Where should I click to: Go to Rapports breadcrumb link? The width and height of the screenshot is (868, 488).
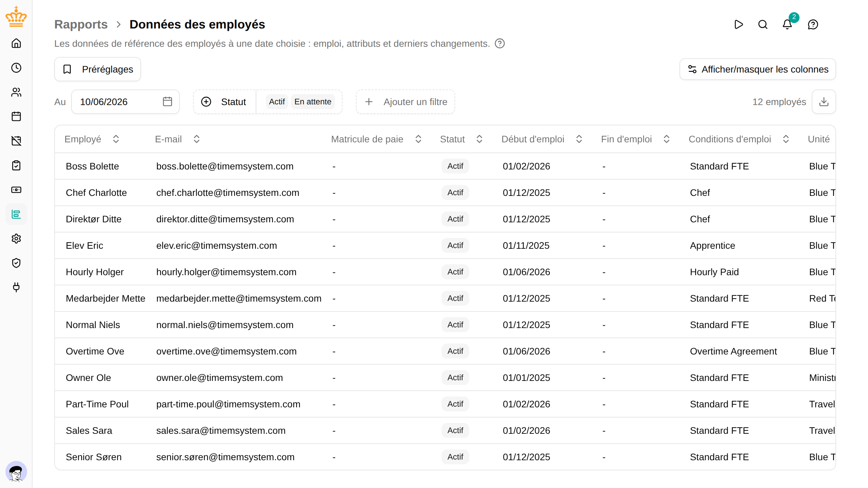[81, 24]
